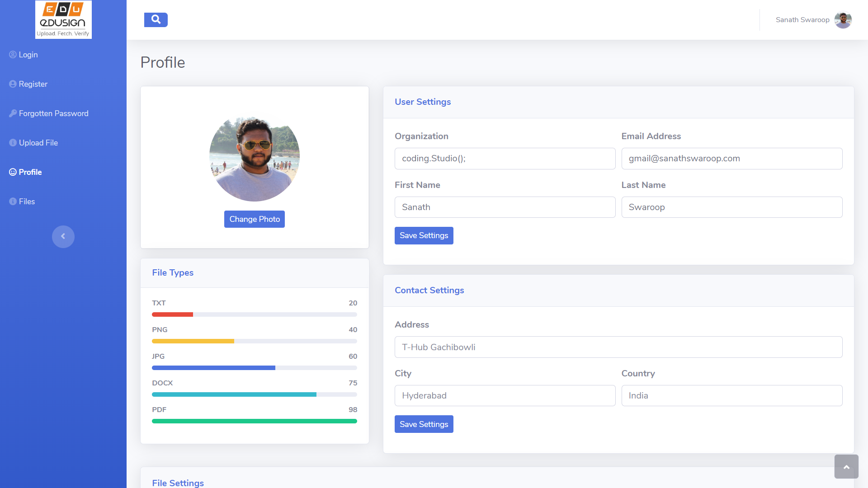This screenshot has height=488, width=868.
Task: Open the Register sidebar item
Action: 33,84
